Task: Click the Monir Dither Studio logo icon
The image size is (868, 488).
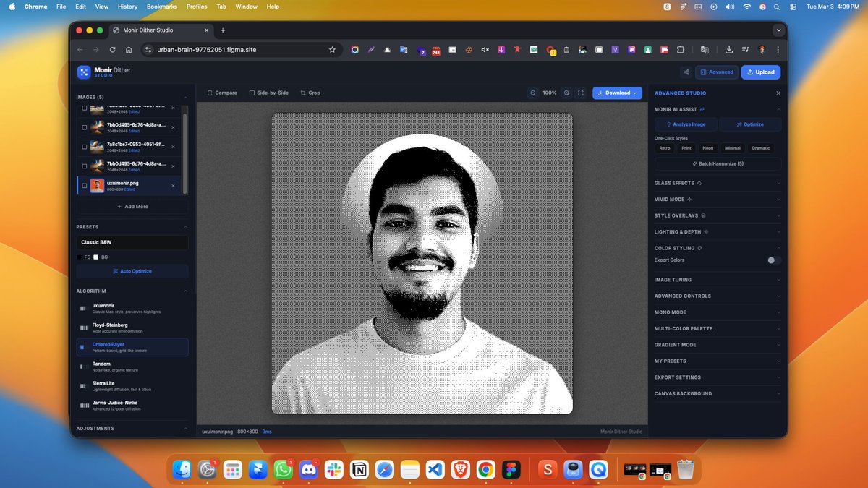Action: pos(84,72)
